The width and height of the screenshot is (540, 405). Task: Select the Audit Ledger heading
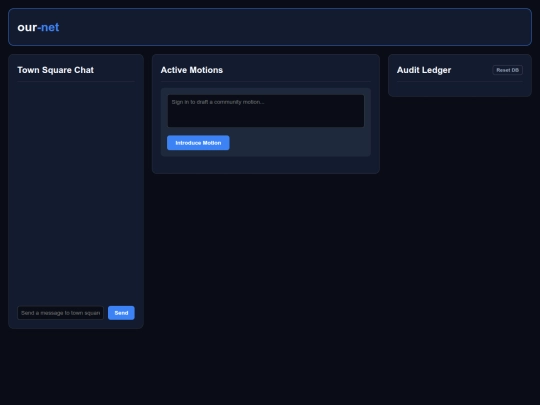(x=424, y=70)
